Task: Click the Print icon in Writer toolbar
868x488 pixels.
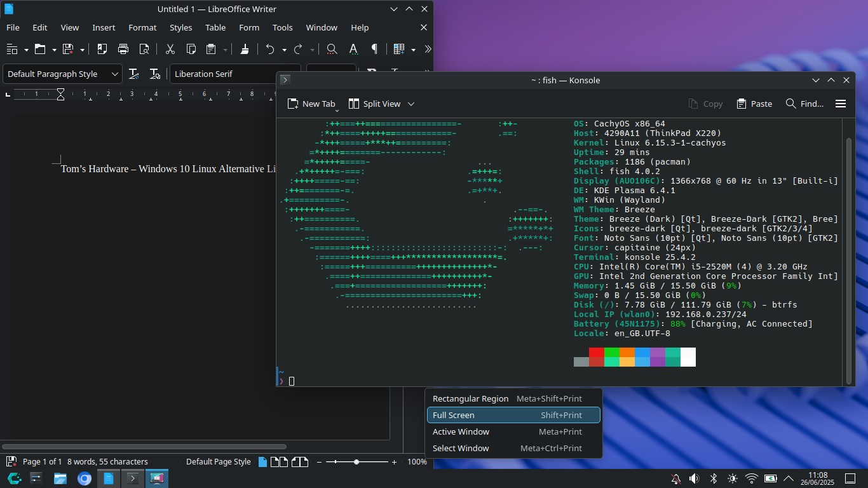Action: (123, 49)
